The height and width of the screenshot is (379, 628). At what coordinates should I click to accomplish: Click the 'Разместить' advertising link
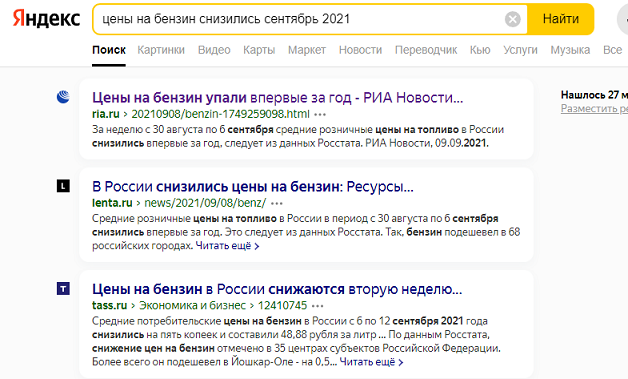594,109
